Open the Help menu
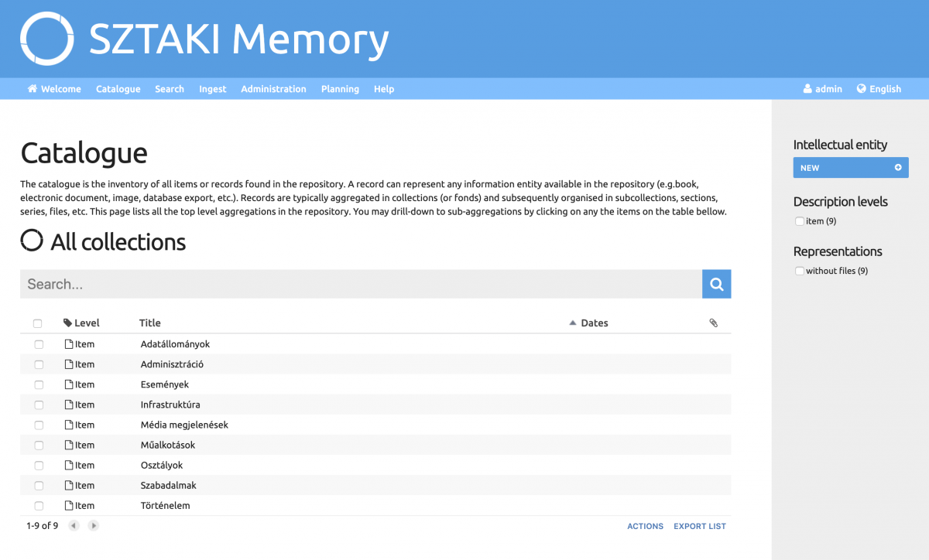The height and width of the screenshot is (560, 929). (x=384, y=89)
